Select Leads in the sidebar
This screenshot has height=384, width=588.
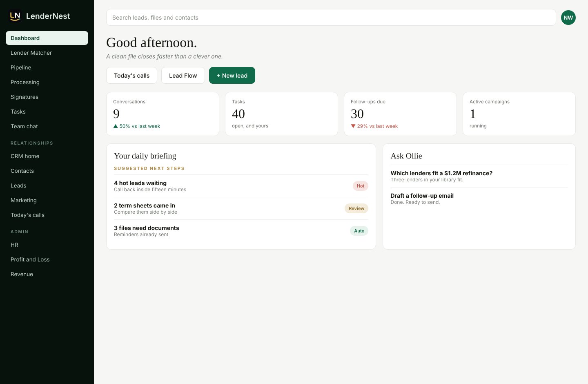47,185
